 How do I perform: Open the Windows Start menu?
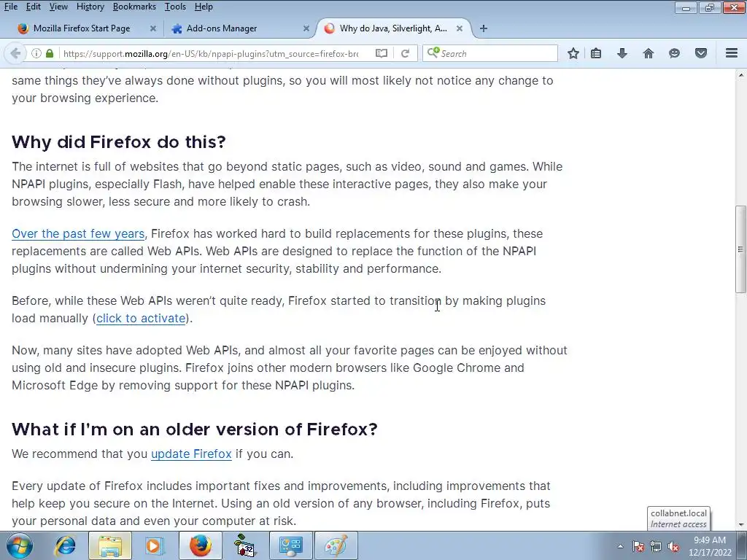(x=20, y=545)
